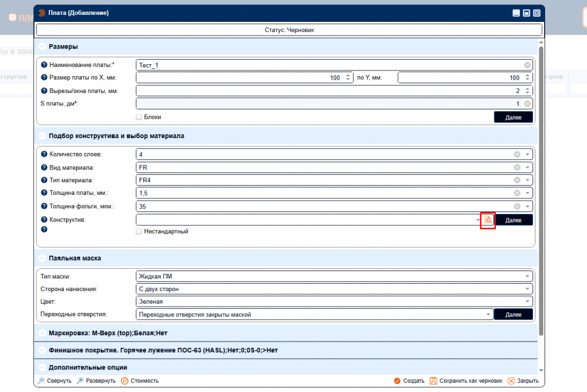This screenshot has width=587, height=392.
Task: Open the Количество слоев dropdown
Action: pyautogui.click(x=527, y=154)
